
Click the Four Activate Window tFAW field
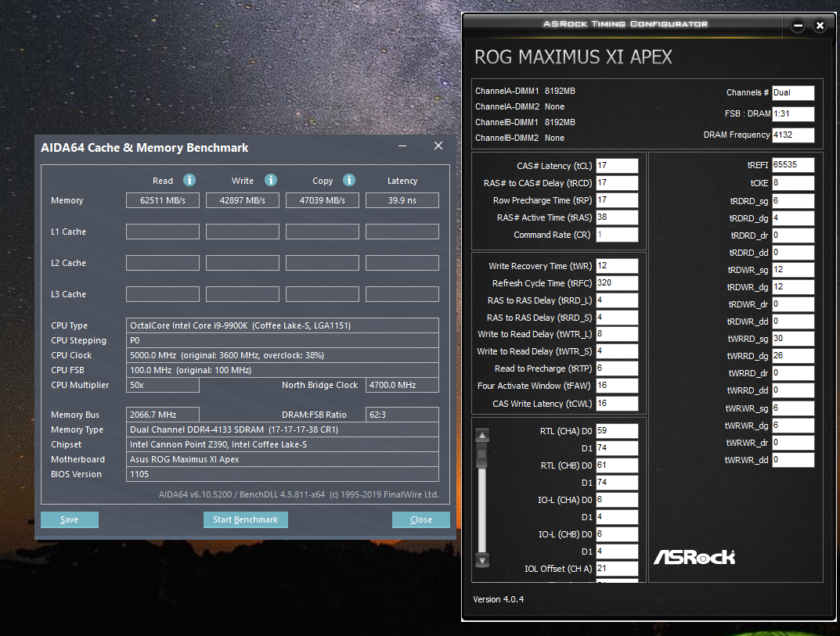617,386
